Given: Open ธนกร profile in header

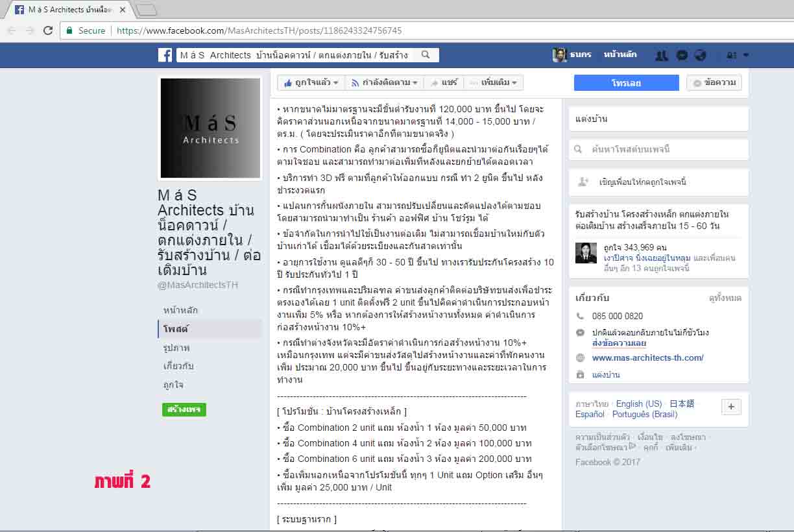Looking at the screenshot, I should (572, 55).
